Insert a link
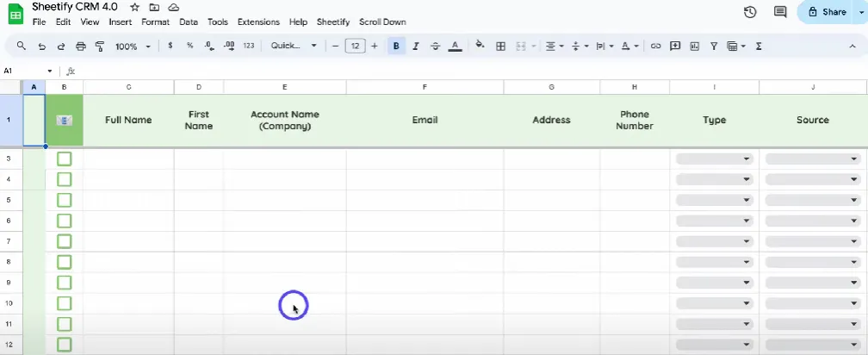Viewport: 868px width, 355px height. pos(655,46)
